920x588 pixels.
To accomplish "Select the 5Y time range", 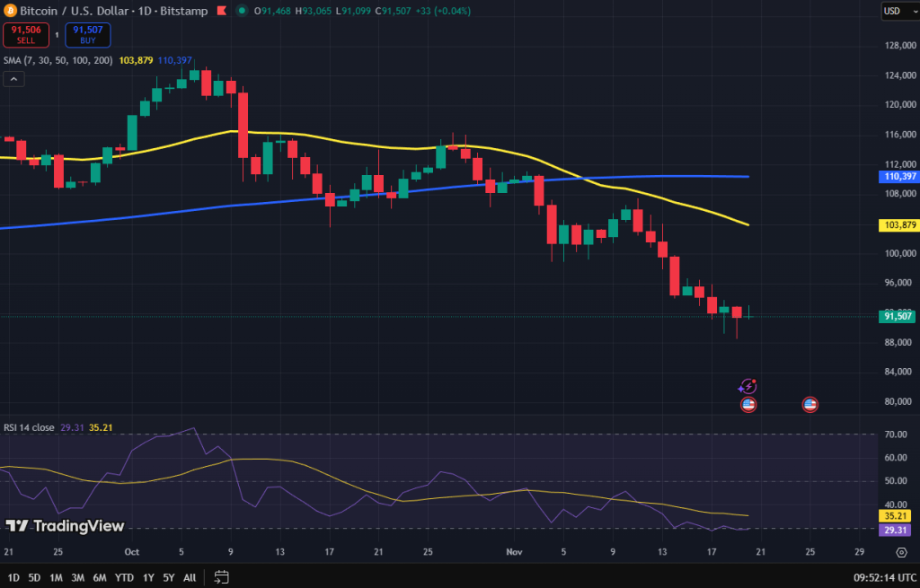I will tap(169, 577).
